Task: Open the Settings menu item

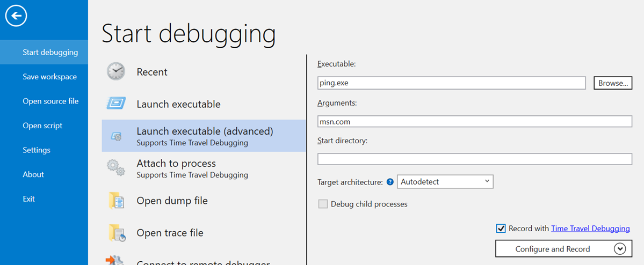Action: pyautogui.click(x=37, y=150)
